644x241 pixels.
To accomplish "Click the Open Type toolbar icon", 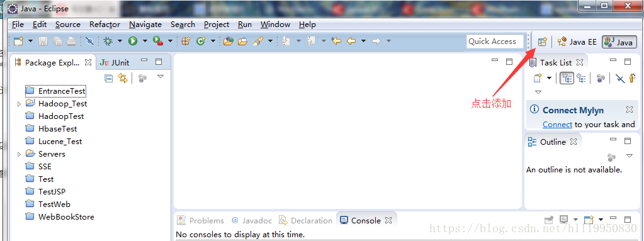I will [229, 41].
